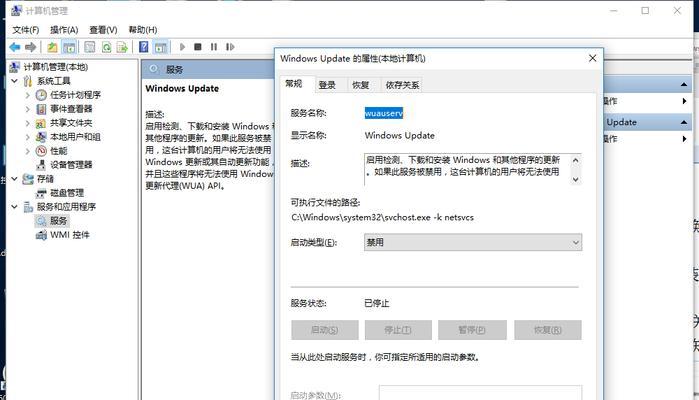The width and height of the screenshot is (699, 400).
Task: Select 服务 under 服务和应用程序
Action: (x=58, y=221)
